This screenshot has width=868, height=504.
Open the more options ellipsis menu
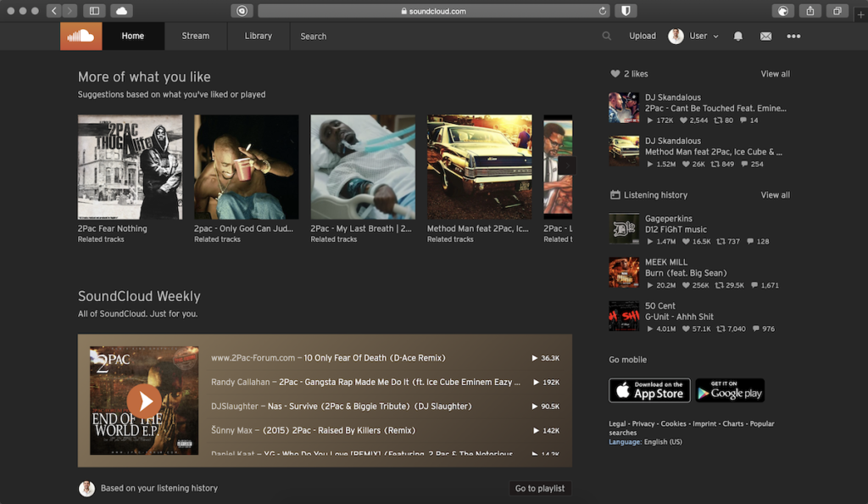coord(793,36)
